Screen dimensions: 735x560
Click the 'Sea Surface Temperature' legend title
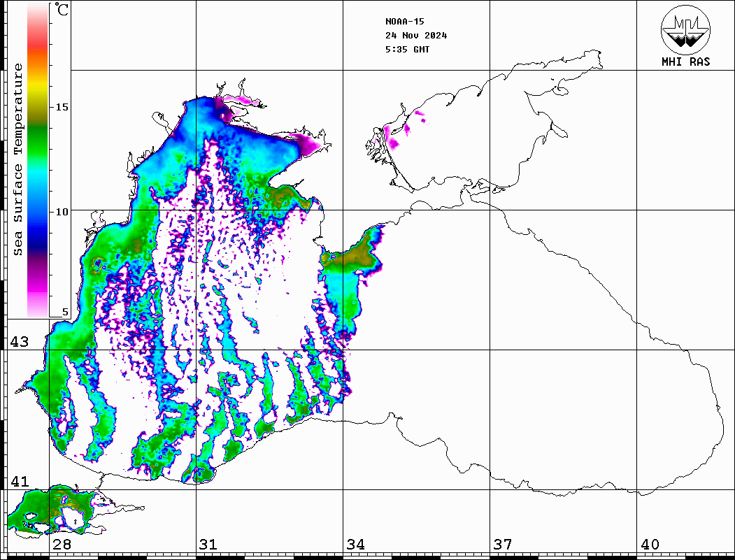(18, 159)
